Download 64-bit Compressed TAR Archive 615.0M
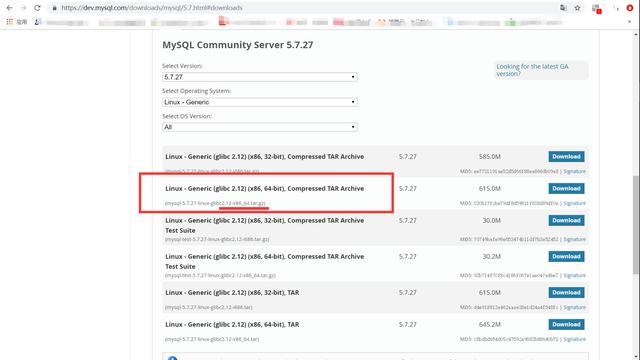 [x=566, y=188]
